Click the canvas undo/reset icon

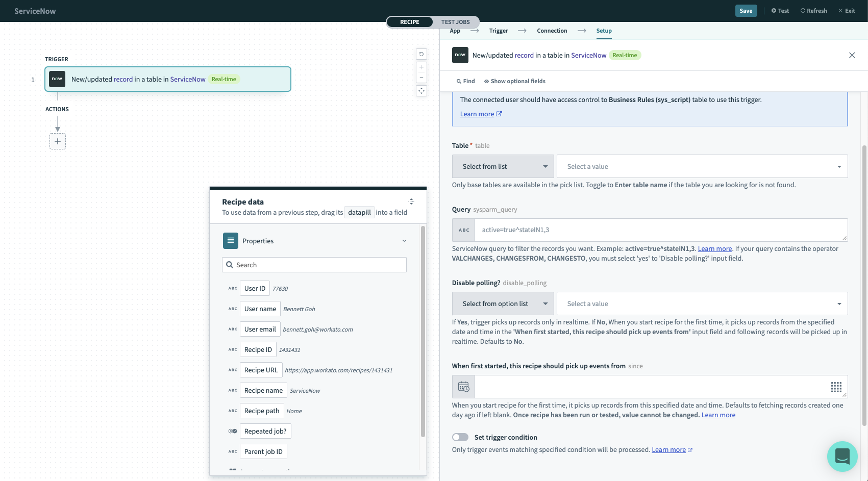tap(421, 54)
